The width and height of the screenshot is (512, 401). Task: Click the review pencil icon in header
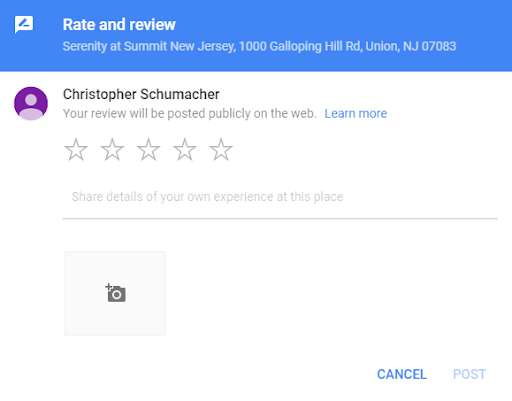pos(24,25)
